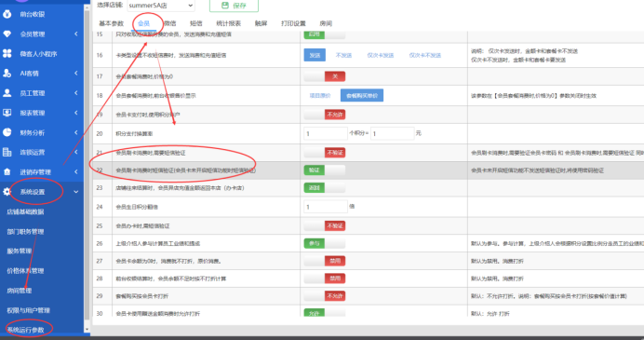Viewport: 644px width, 340px height.
Task: Toggle row 29 不允许 switch
Action: tap(325, 296)
